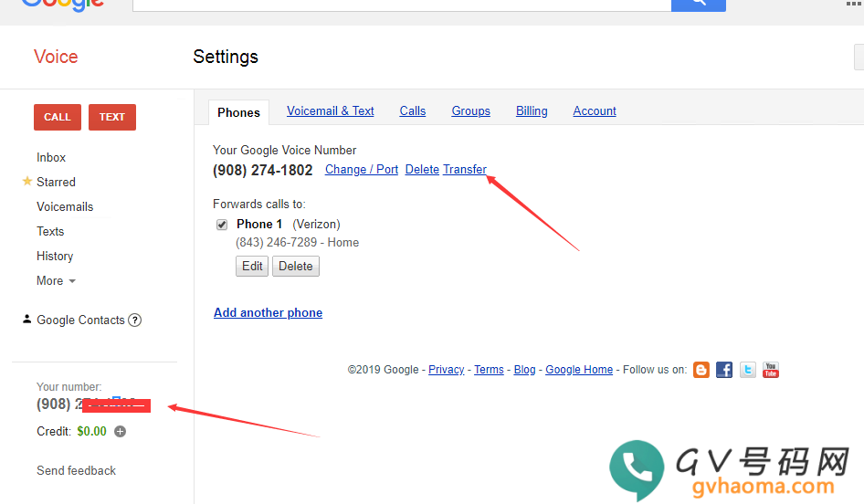Image resolution: width=864 pixels, height=504 pixels.
Task: Open the Groups settings tab
Action: 470,110
